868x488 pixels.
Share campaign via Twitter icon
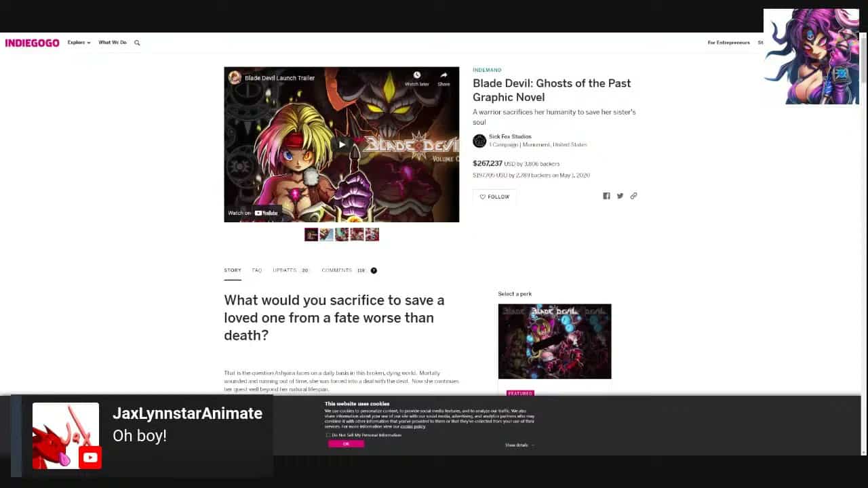pyautogui.click(x=620, y=196)
